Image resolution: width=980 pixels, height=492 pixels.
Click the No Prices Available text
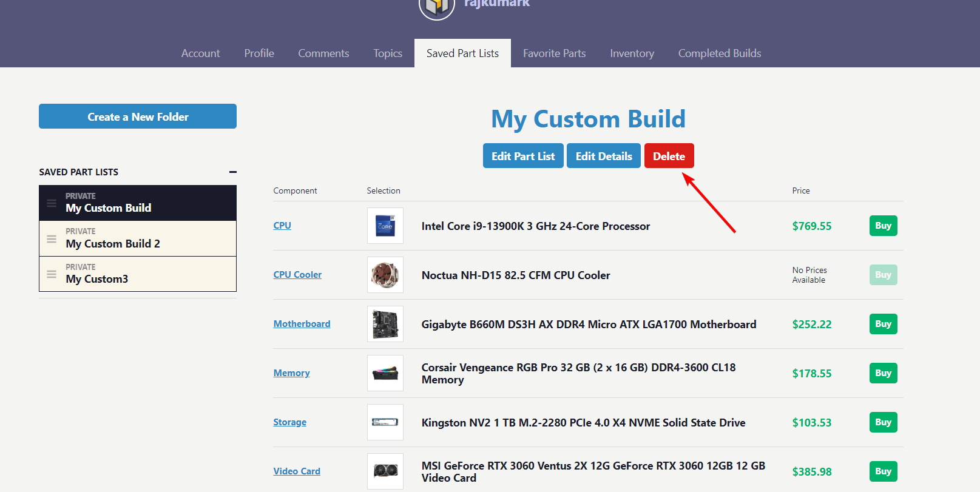[x=809, y=275]
